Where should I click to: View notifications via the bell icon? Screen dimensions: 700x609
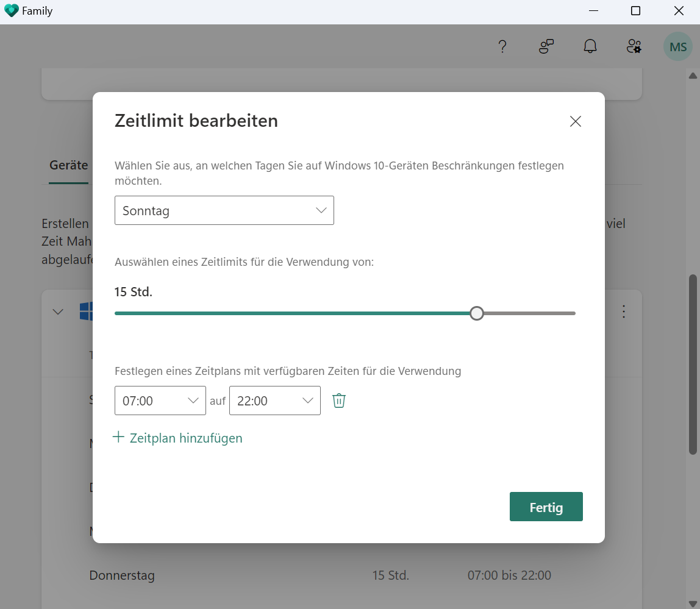point(590,46)
